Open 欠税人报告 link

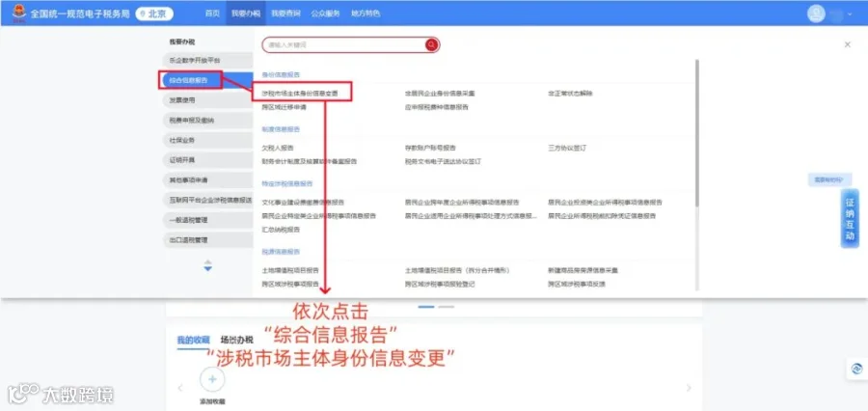tap(278, 148)
